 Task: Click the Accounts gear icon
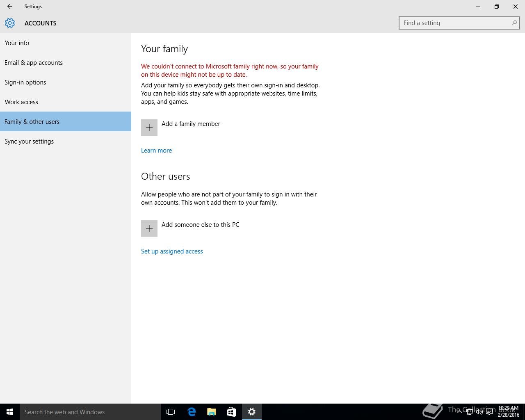coord(10,23)
